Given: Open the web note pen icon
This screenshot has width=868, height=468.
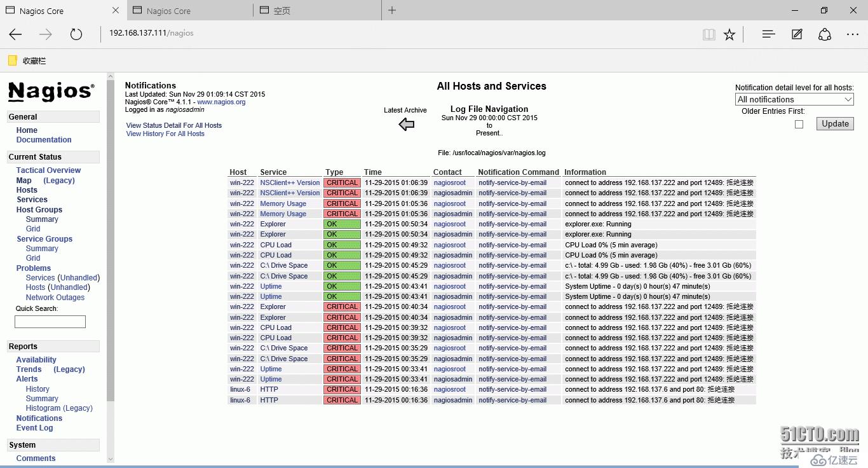Looking at the screenshot, I should pos(797,34).
